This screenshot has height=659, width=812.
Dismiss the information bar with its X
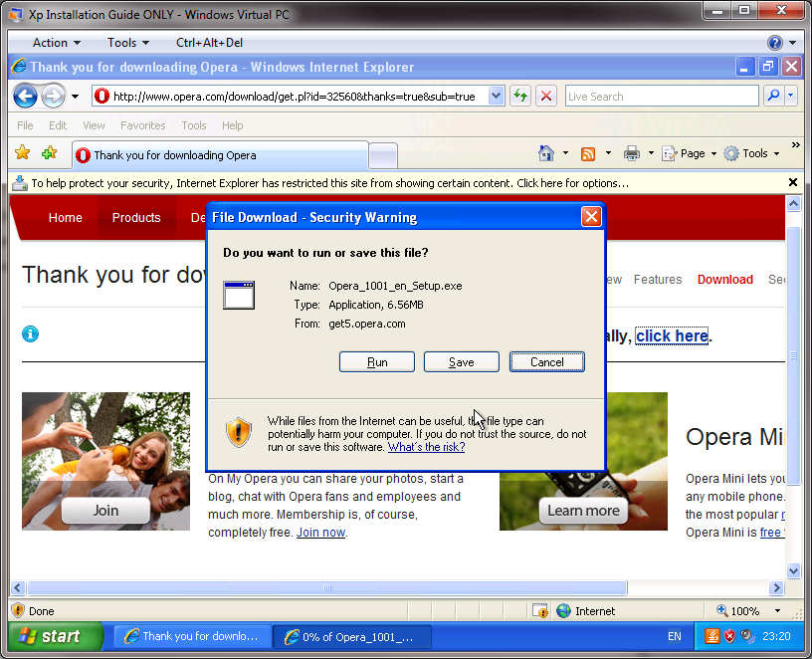click(x=792, y=182)
